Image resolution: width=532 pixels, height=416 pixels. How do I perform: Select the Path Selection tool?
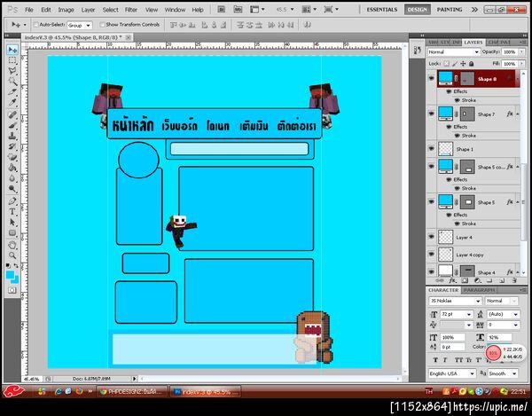[12, 223]
